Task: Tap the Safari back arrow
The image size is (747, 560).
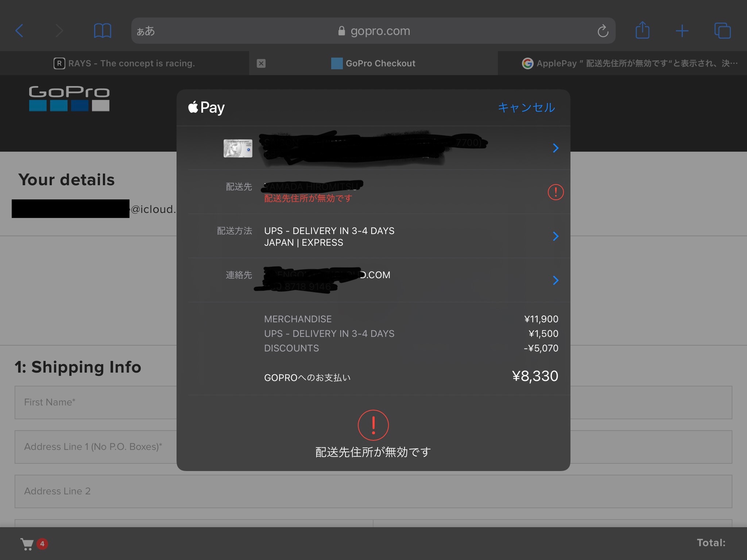Action: click(x=20, y=31)
